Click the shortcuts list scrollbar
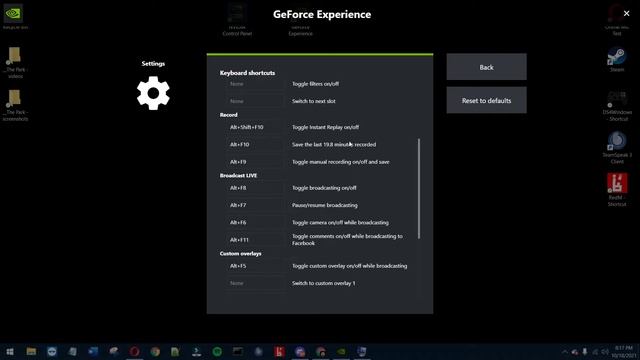The width and height of the screenshot is (640, 360). [x=419, y=189]
